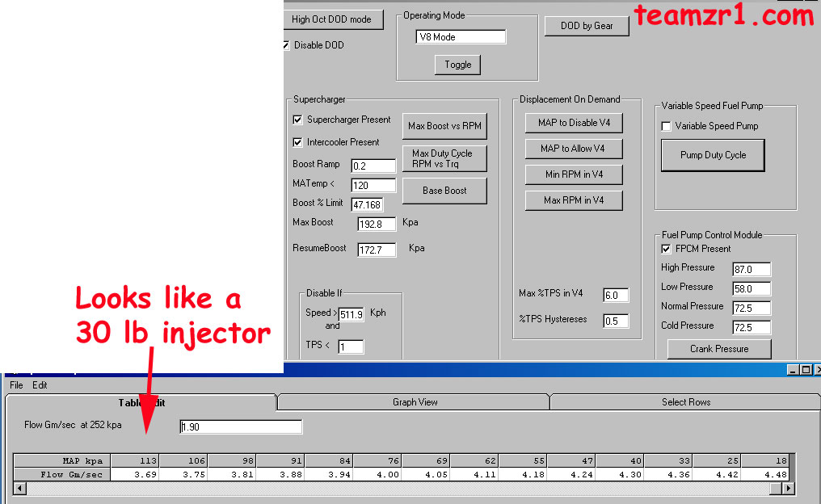The width and height of the screenshot is (821, 504).
Task: Check the Variable Speed Pump box
Action: 667,126
